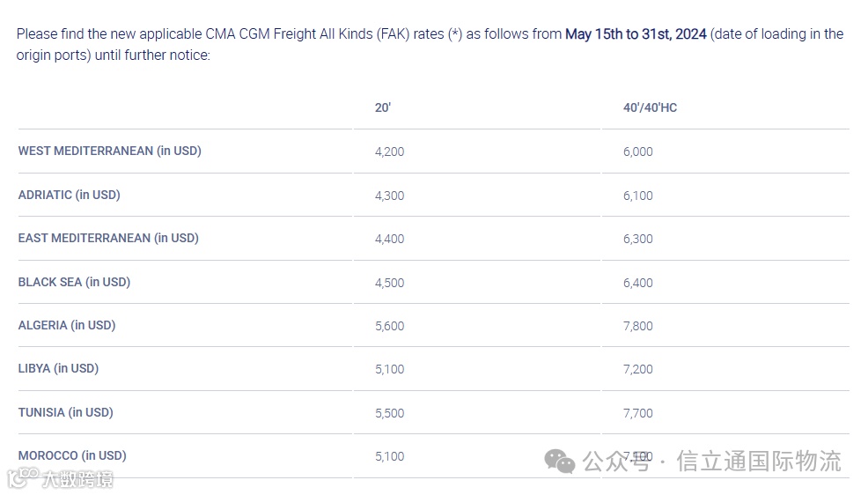Select the 6,400 rate for Black Sea
The image size is (868, 495).
tap(638, 283)
